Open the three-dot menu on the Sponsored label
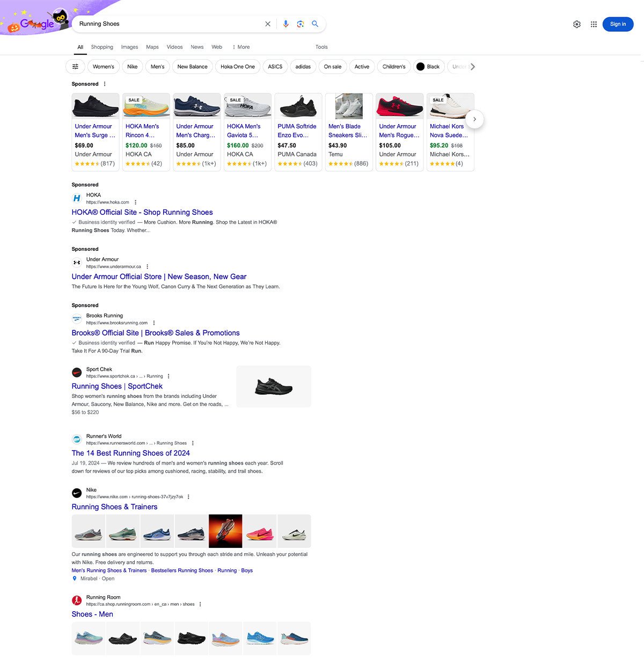Viewport: 644px width, 659px height. (105, 84)
